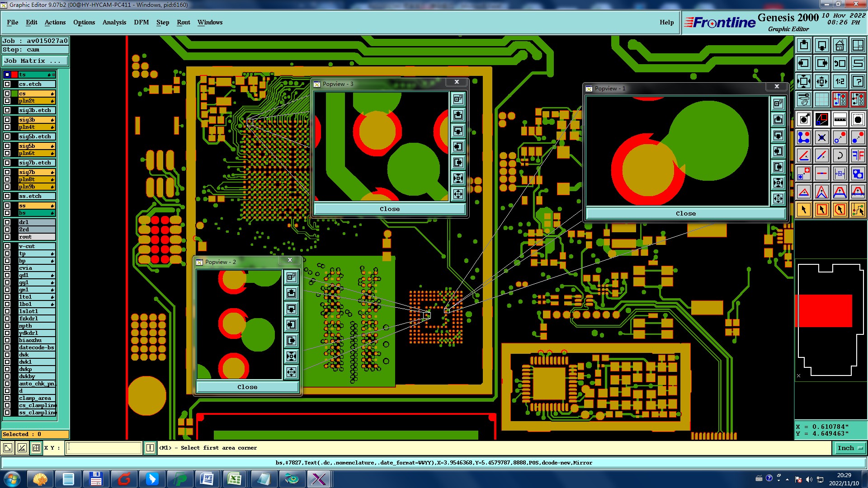Click the grid display icon
Image resolution: width=868 pixels, height=488 pixels.
821,99
